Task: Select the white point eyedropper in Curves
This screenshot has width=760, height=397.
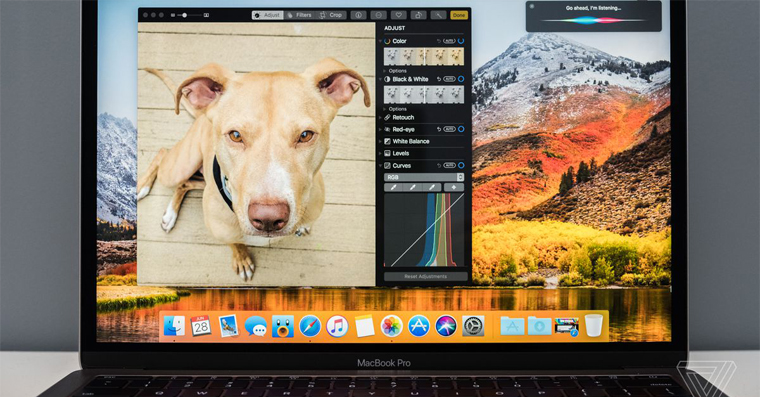Action: [432, 187]
